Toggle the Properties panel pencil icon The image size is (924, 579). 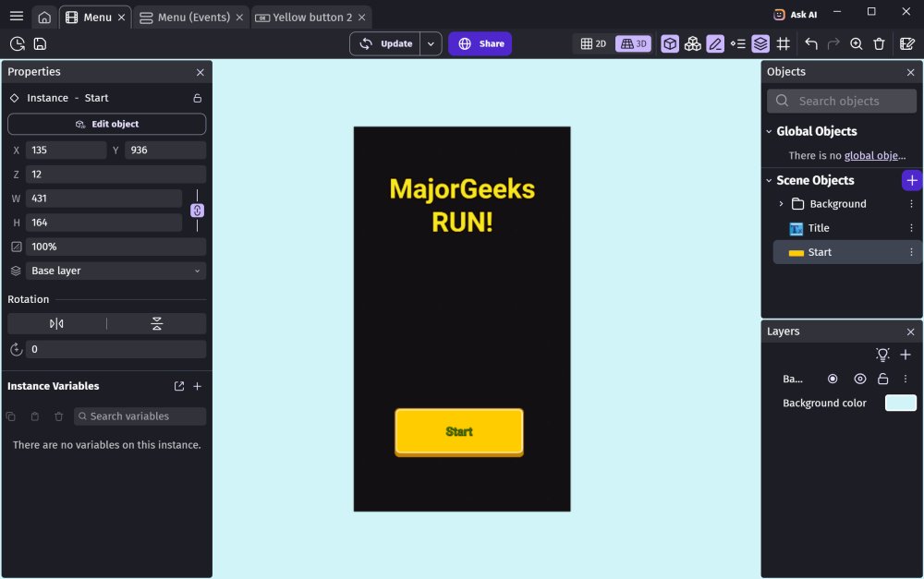tap(715, 43)
